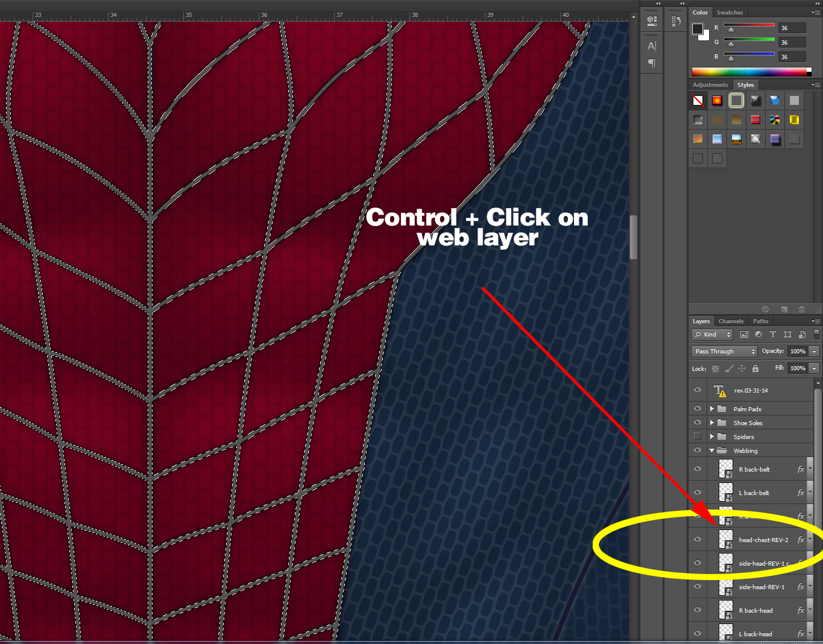
Task: Open the Color panel flyout menu
Action: 815,13
